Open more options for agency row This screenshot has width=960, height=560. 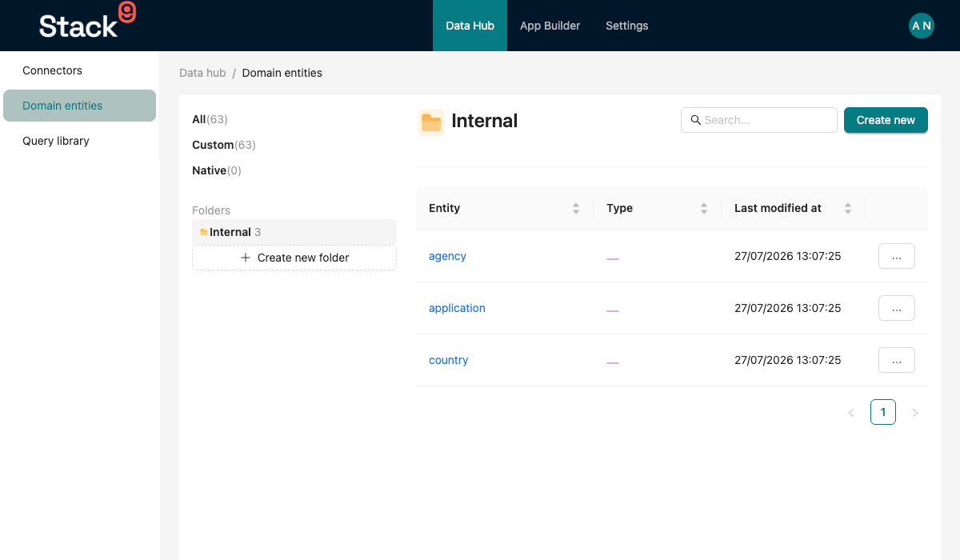[897, 256]
